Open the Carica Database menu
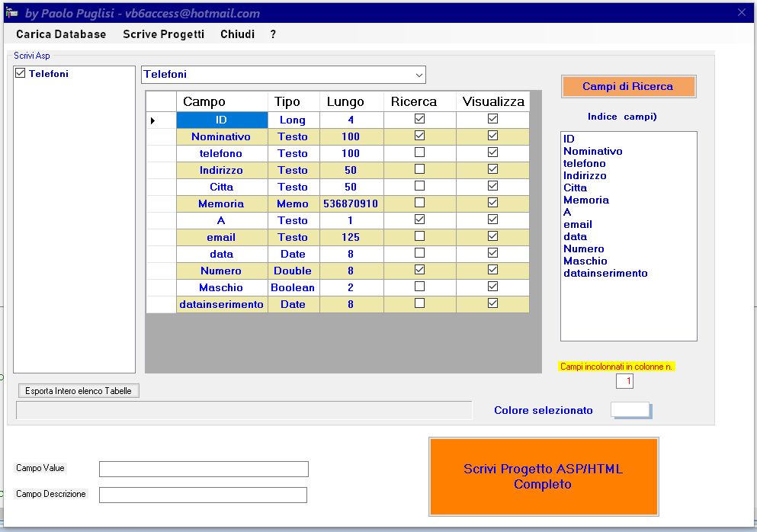 [x=61, y=34]
